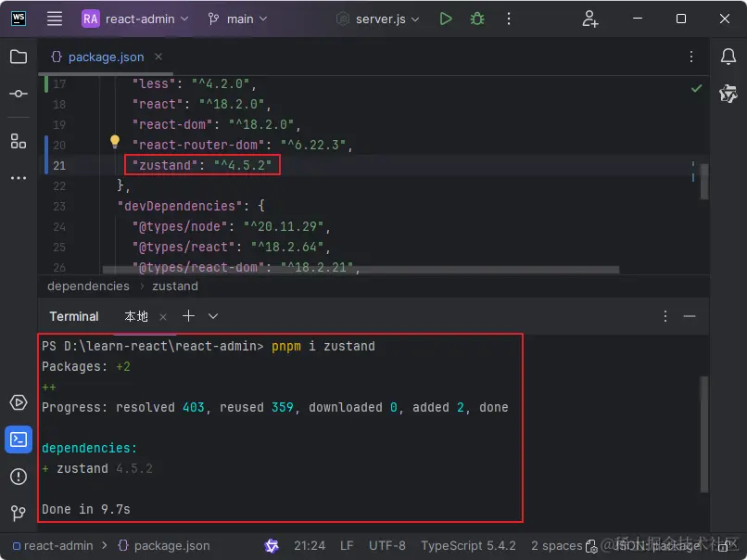This screenshot has height=560, width=747.
Task: Open the TypeScript 5.4.2 service widget
Action: pyautogui.click(x=468, y=546)
